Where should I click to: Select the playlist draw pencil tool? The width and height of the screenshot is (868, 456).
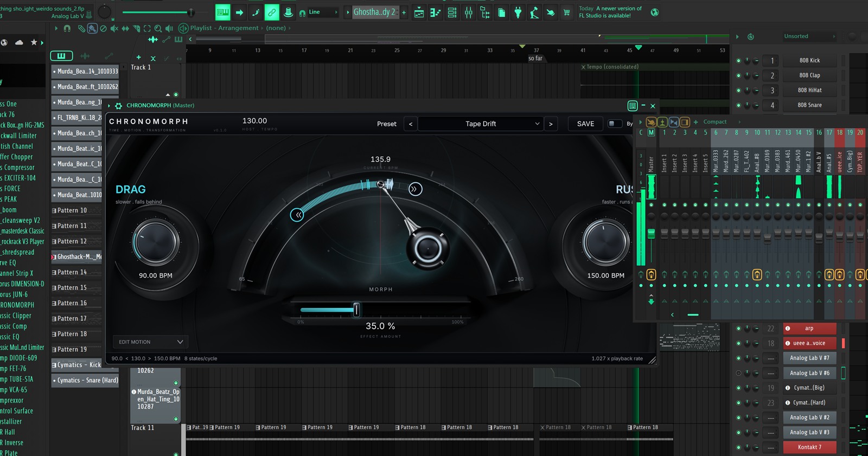(81, 28)
